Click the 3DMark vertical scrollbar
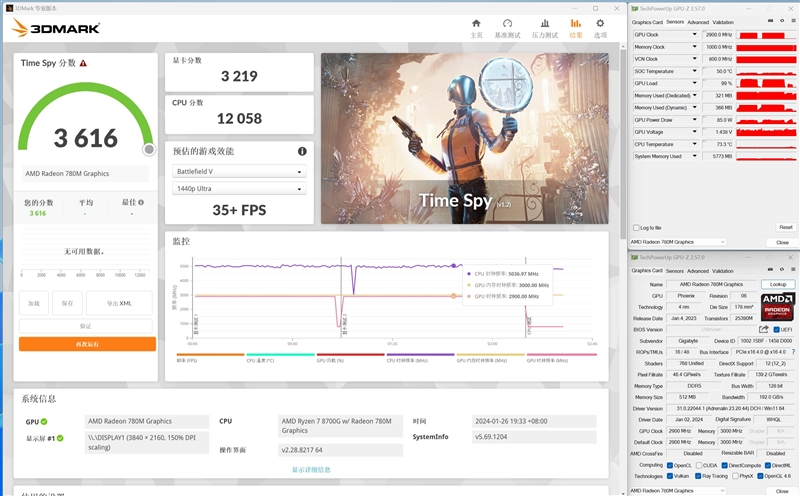 [x=623, y=143]
